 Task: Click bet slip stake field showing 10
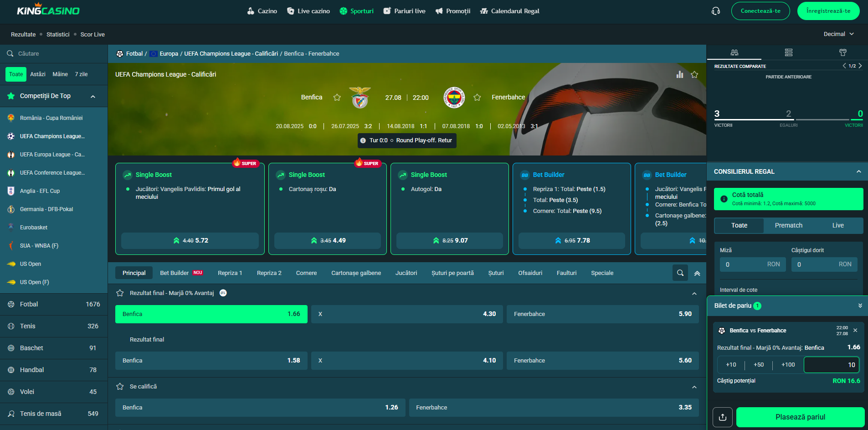[832, 365]
